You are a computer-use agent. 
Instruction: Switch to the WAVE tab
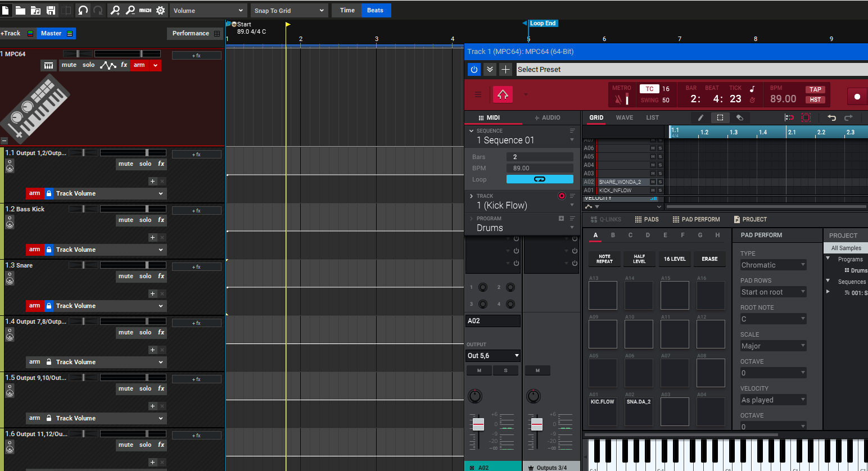coord(625,117)
